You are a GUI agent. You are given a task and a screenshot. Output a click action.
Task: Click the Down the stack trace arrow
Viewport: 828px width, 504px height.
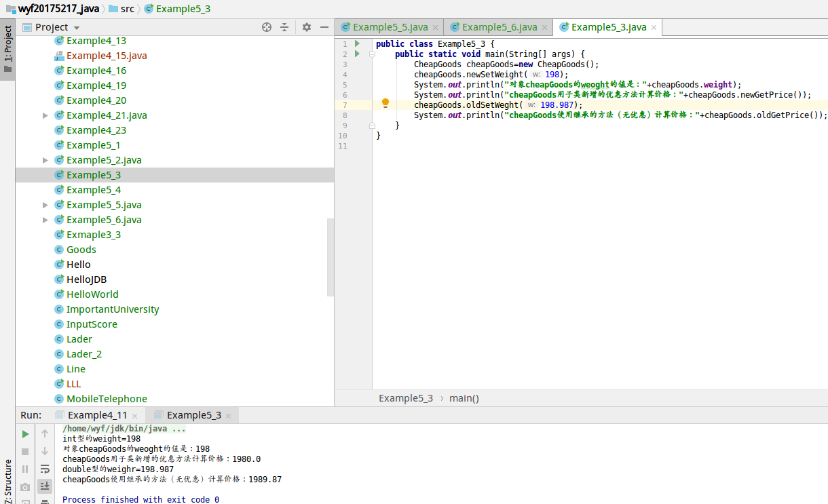[x=45, y=451]
